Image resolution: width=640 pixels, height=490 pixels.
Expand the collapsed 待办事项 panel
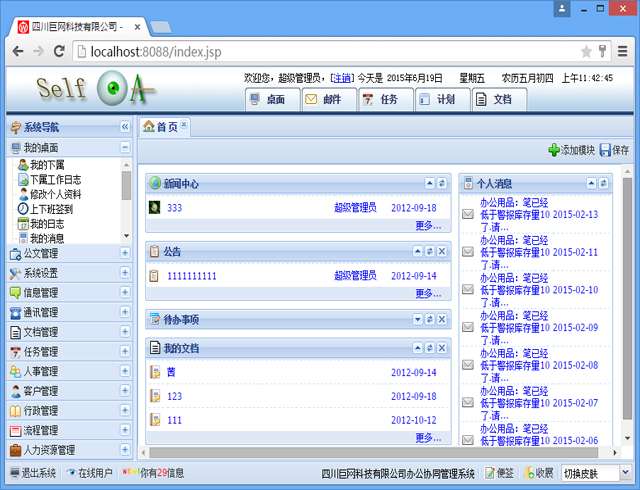pos(416,319)
